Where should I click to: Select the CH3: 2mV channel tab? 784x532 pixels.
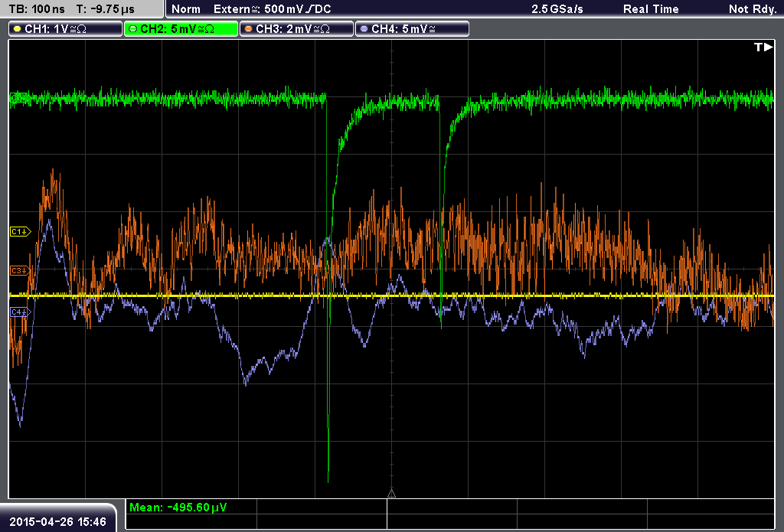(x=296, y=29)
